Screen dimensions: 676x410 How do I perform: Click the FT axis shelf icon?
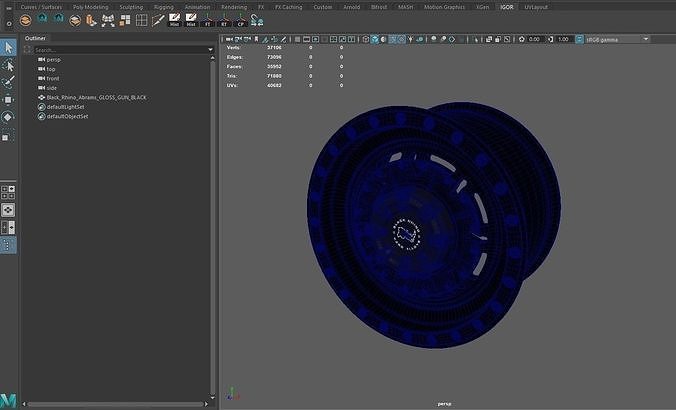[207, 20]
